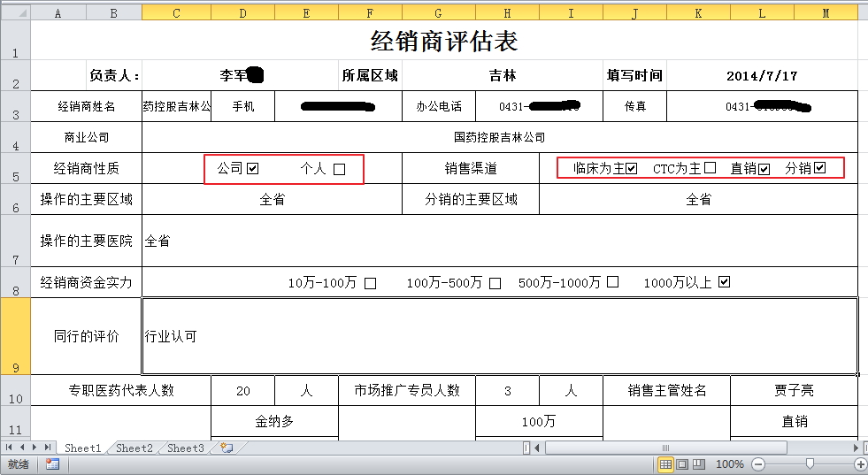Insert a new worksheet tab icon
868x475 pixels.
pos(227,448)
